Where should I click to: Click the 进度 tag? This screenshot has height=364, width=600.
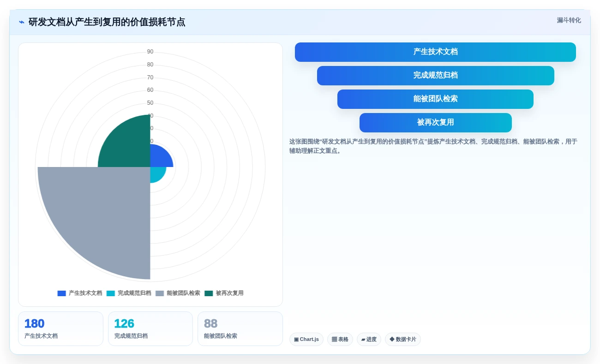[369, 340]
